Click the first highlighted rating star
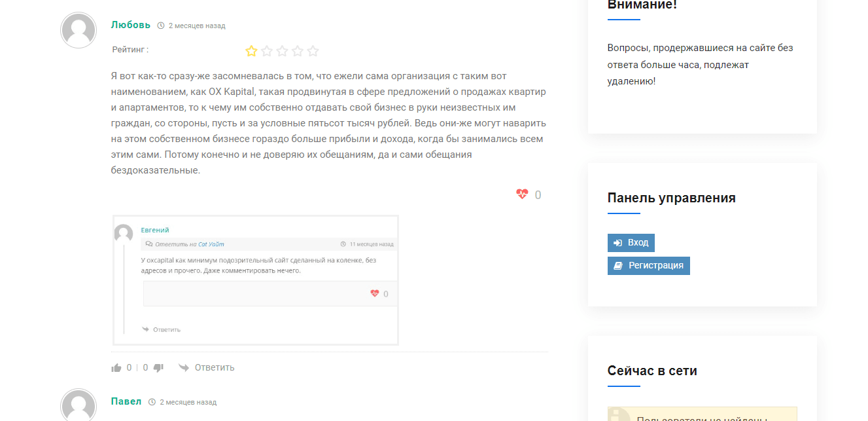 pyautogui.click(x=251, y=50)
